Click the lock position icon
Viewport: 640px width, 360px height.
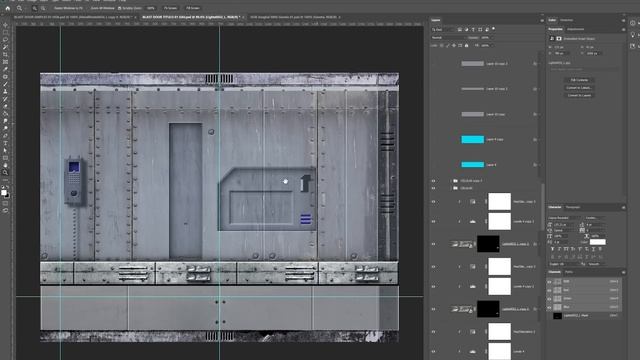point(454,45)
